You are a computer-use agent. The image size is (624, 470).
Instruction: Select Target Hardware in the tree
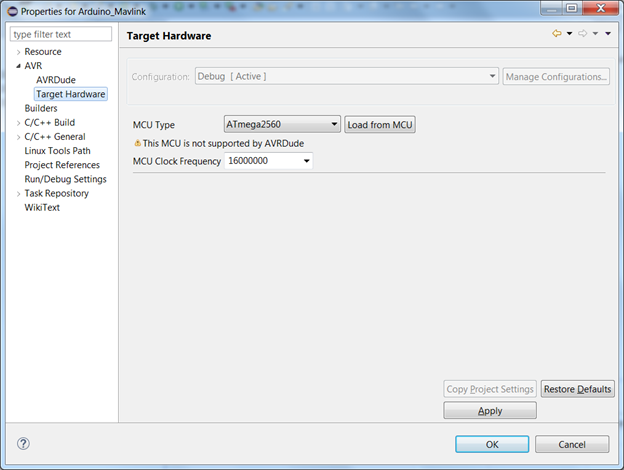71,94
